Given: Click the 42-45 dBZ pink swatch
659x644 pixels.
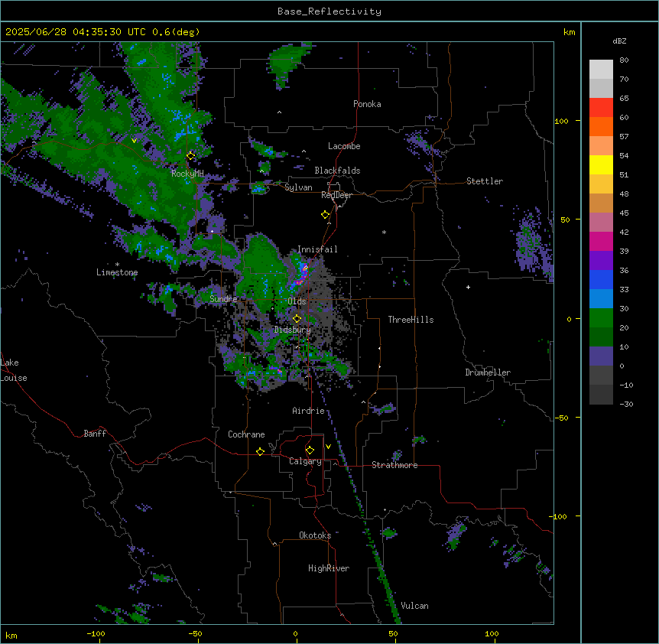Looking at the screenshot, I should [x=601, y=223].
